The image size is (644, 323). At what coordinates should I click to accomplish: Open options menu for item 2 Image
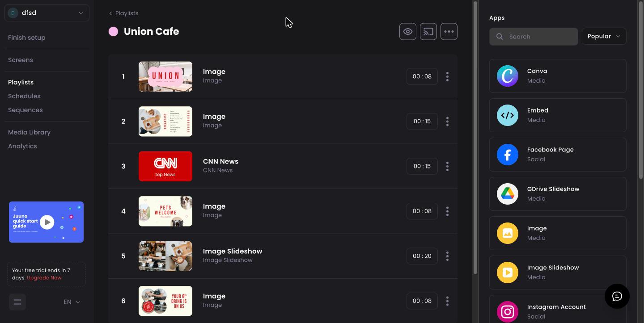447,122
